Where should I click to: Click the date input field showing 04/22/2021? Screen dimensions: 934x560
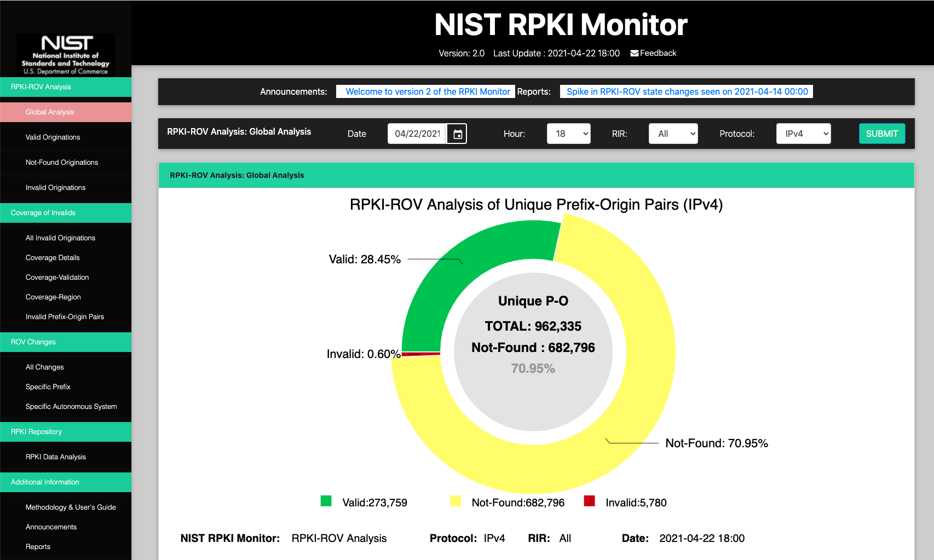pyautogui.click(x=419, y=133)
